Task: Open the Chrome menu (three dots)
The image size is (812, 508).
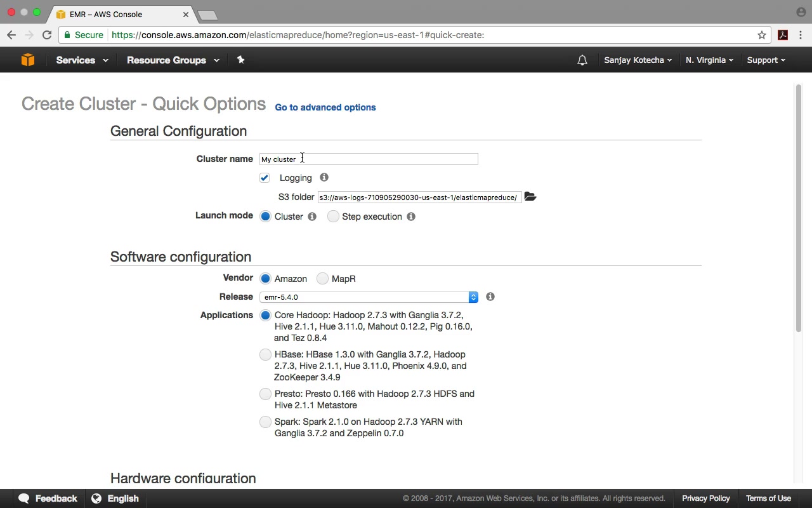Action: click(x=801, y=35)
